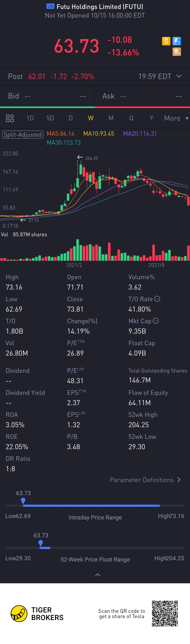Tap the DR Ratio value 1:8
This screenshot has height=644, width=190.
click(10, 469)
